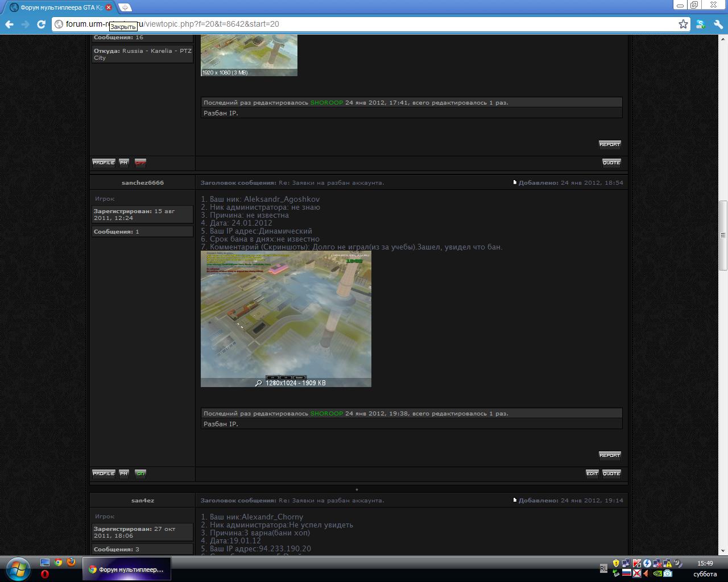Click offline status icon in top post
The image size is (728, 582).
(x=140, y=163)
